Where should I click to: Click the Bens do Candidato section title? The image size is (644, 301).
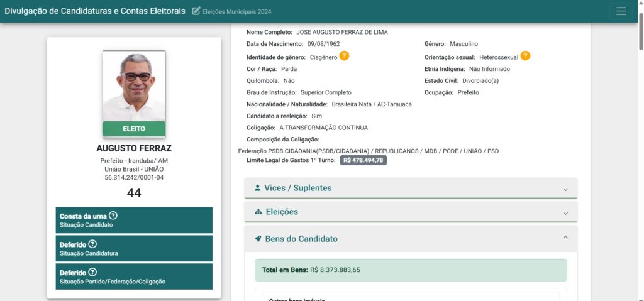pyautogui.click(x=301, y=239)
